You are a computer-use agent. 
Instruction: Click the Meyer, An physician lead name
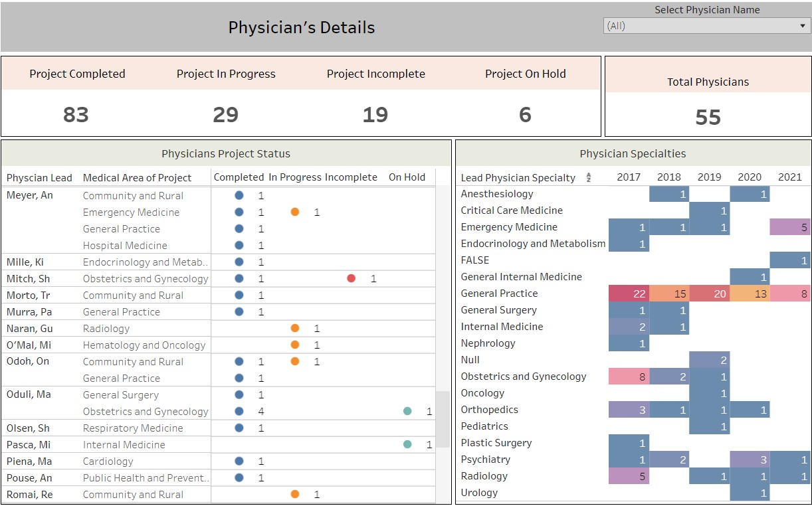(30, 195)
